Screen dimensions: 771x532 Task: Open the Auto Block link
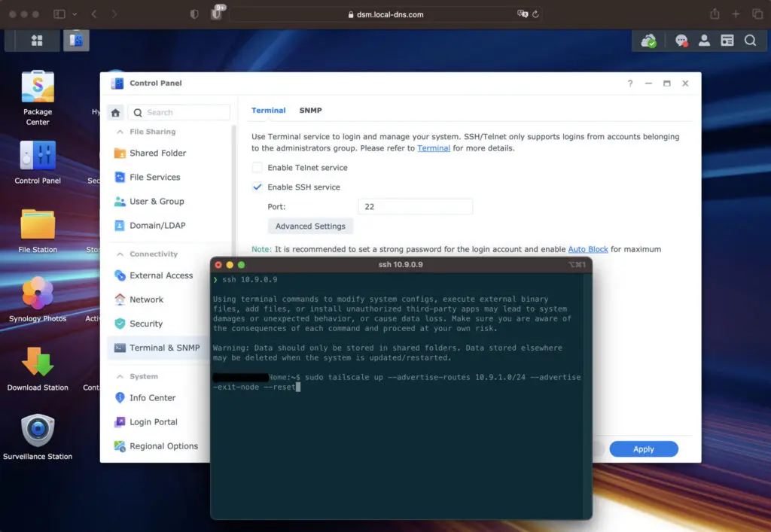tap(588, 250)
